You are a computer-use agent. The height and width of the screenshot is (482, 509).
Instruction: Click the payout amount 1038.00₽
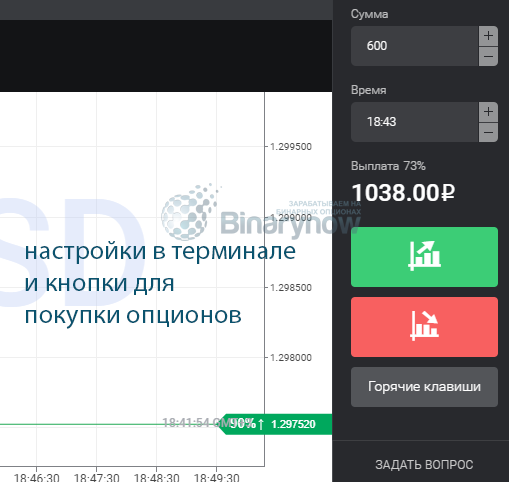point(403,193)
